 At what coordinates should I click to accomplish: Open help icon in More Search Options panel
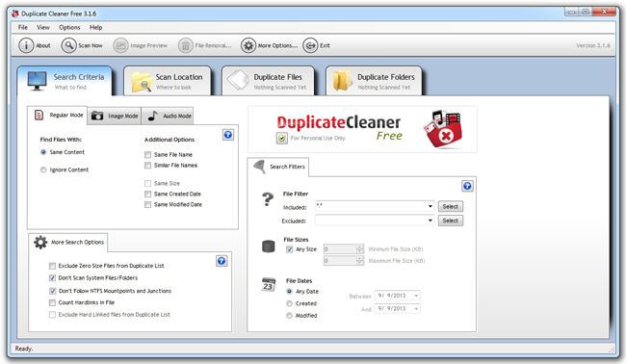click(x=222, y=261)
